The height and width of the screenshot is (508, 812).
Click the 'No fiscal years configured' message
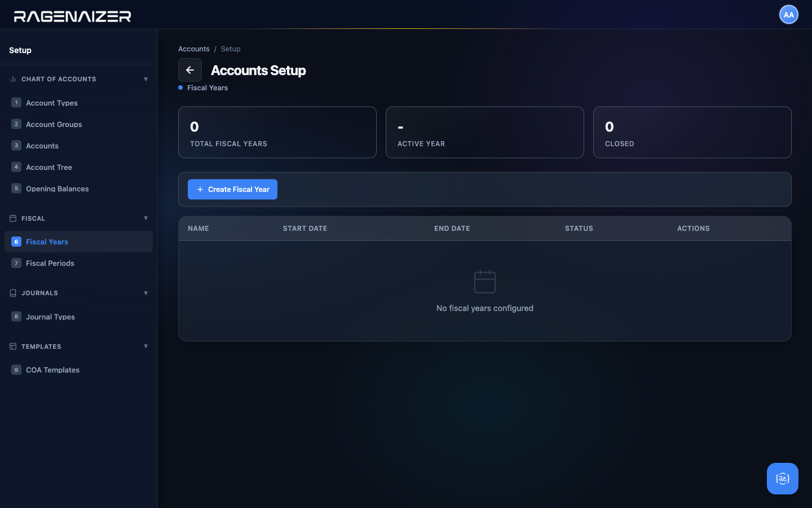485,308
